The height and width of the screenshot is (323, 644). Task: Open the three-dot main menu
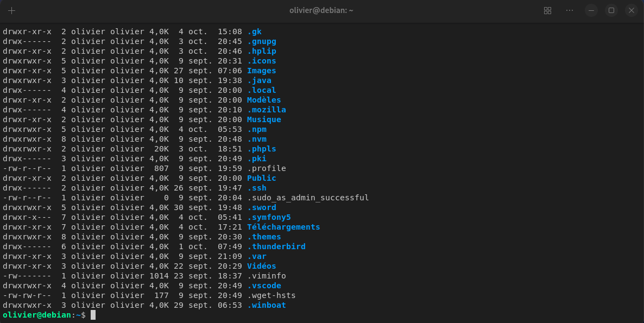pos(569,11)
